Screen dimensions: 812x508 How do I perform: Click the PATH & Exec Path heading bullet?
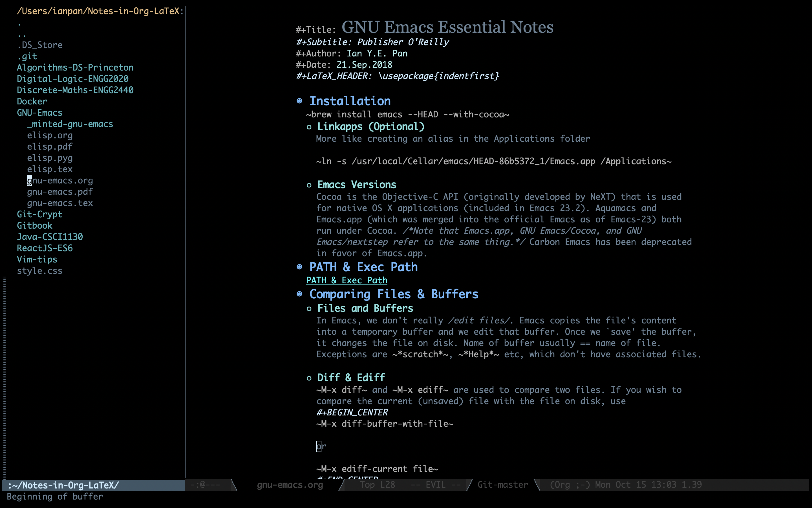pyautogui.click(x=299, y=267)
